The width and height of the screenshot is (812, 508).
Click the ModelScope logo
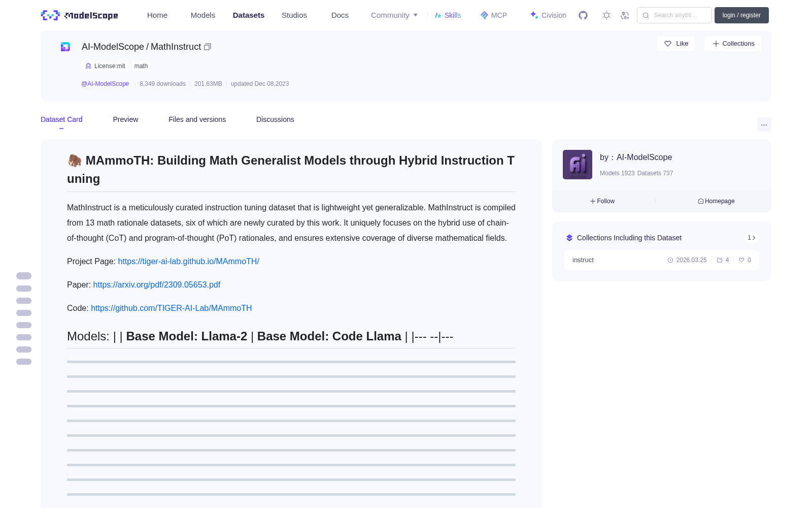80,15
